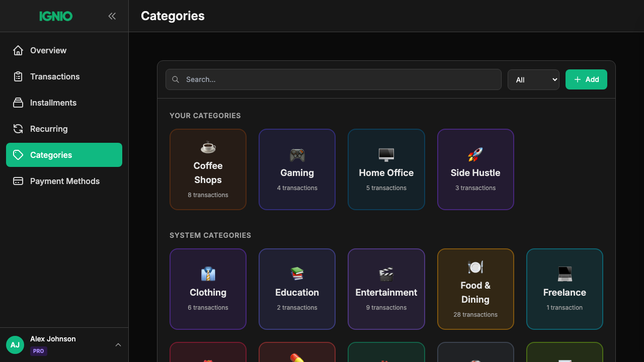This screenshot has height=362, width=644.
Task: Click the Transactions clipboard icon
Action: coord(18,76)
